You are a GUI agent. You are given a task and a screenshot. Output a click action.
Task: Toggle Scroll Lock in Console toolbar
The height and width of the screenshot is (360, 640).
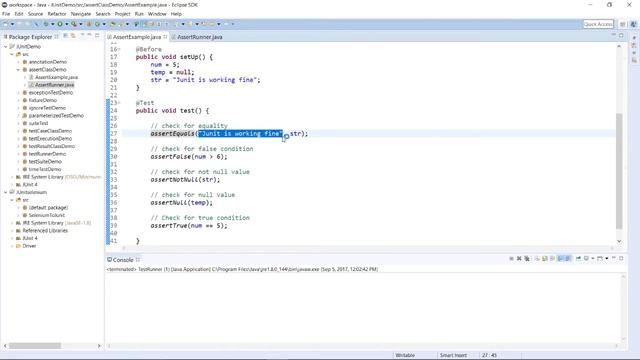[x=545, y=258]
